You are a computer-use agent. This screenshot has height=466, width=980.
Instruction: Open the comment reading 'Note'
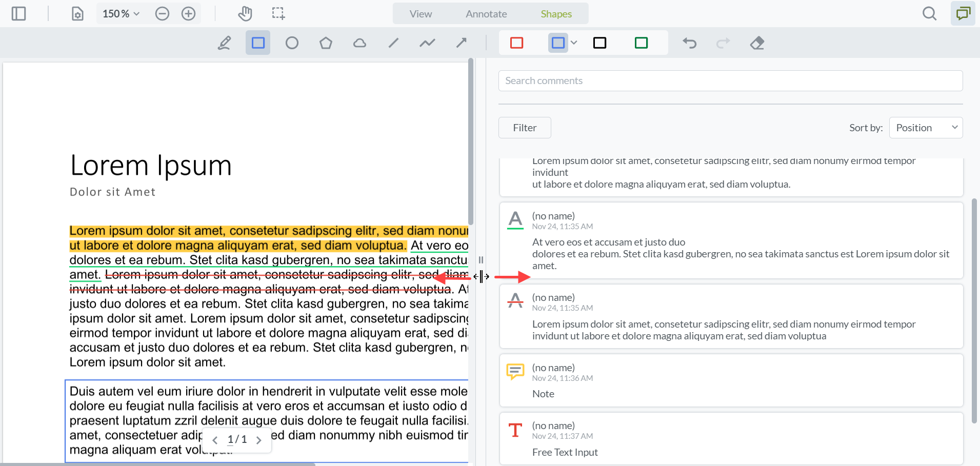coord(731,380)
